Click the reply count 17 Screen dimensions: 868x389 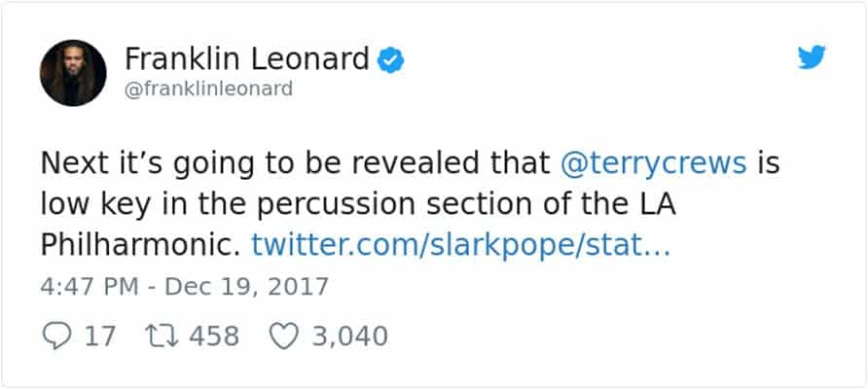[99, 336]
